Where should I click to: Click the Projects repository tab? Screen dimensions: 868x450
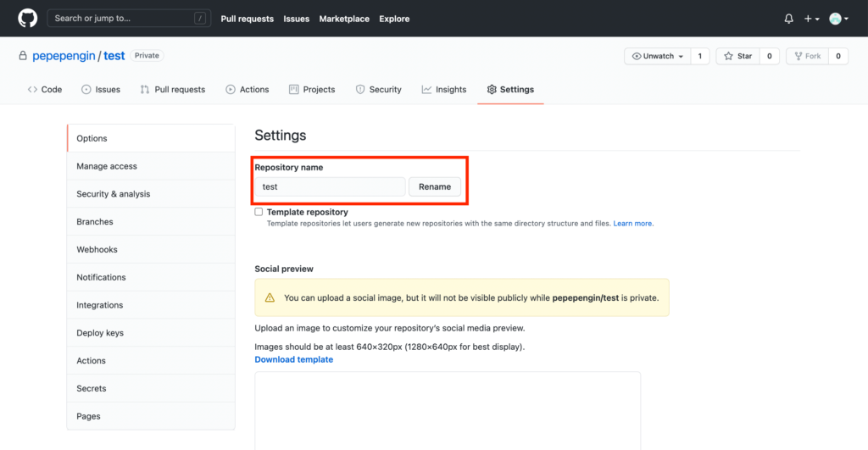coord(312,89)
